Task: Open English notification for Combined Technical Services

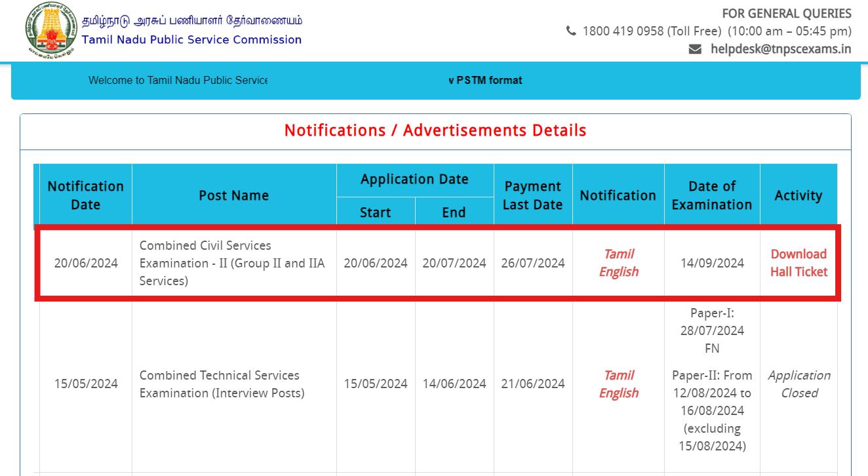Action: [x=618, y=392]
